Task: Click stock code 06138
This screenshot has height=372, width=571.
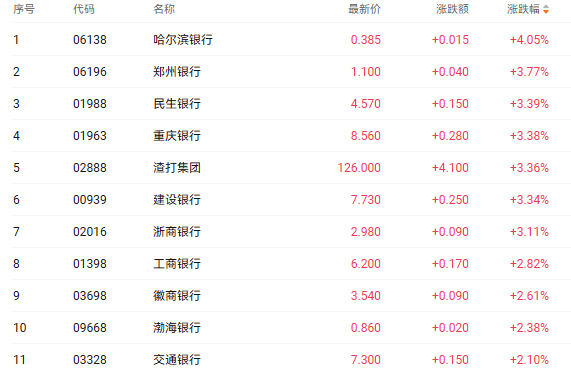Action: [x=90, y=40]
